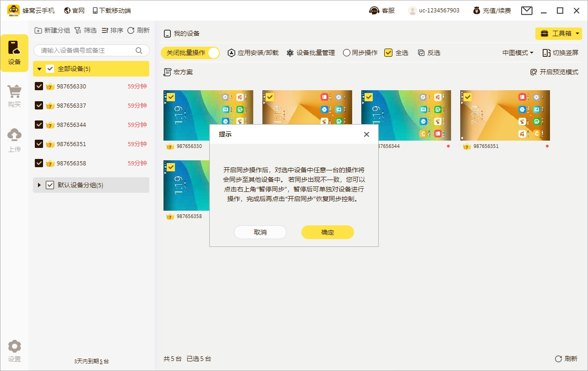Open 官网 from the top bar
Viewport: 588px width, 371px height.
[x=74, y=10]
